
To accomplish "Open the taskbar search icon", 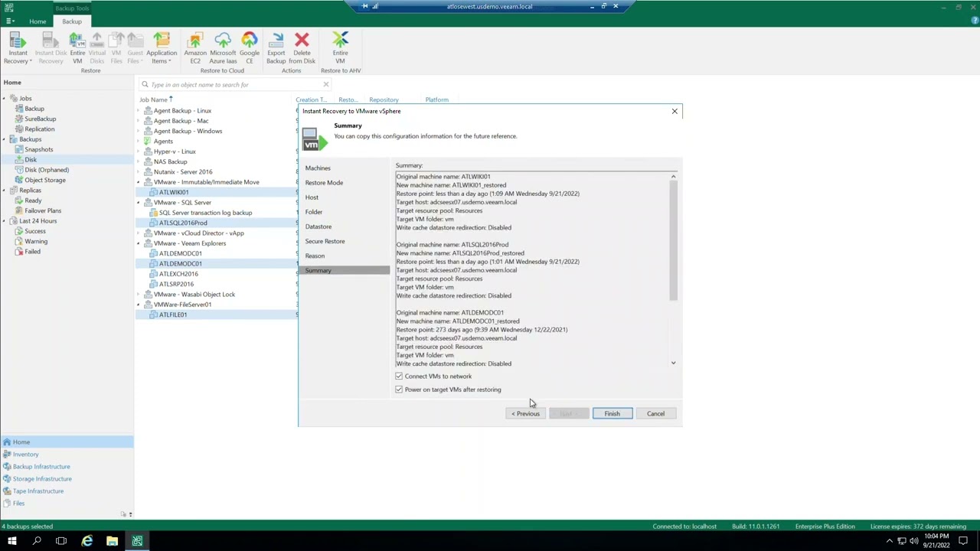I will [x=37, y=541].
